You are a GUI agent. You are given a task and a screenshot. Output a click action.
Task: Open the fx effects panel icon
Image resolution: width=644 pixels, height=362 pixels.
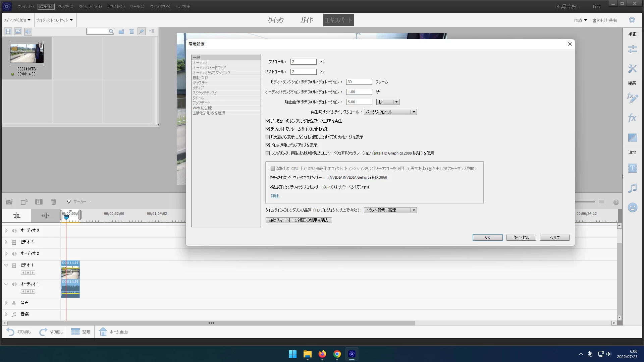coord(632,118)
